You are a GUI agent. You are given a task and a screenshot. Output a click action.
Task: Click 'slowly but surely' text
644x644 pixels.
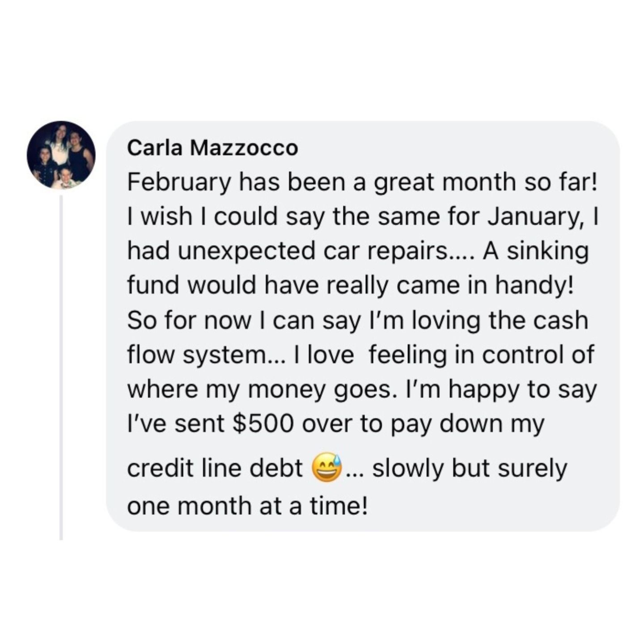(469, 468)
